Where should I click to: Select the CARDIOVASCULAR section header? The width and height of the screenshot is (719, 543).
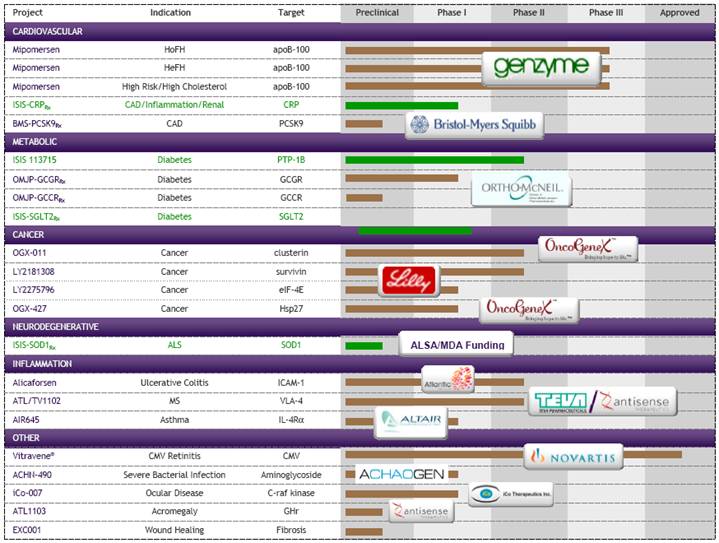[360, 32]
